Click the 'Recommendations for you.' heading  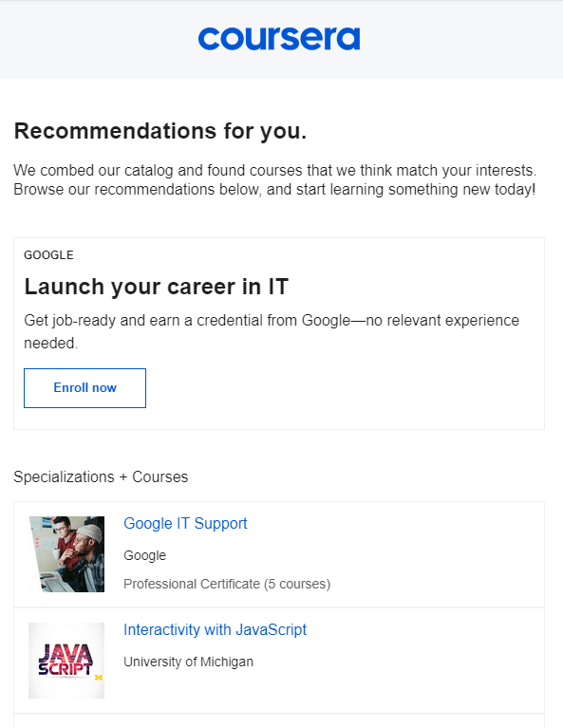click(160, 131)
